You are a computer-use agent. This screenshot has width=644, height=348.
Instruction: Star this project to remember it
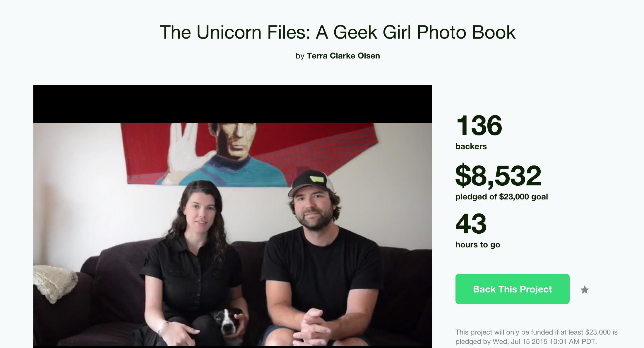pos(585,290)
